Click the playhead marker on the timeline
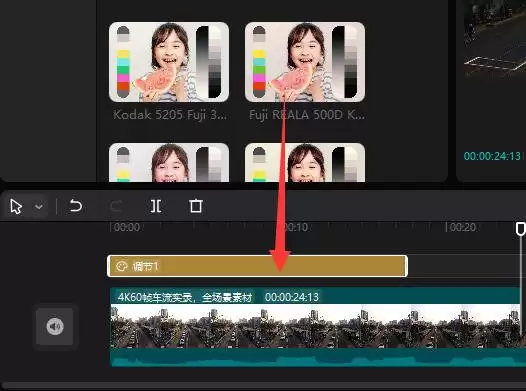Viewport: 526px width, 391px height. click(x=520, y=229)
